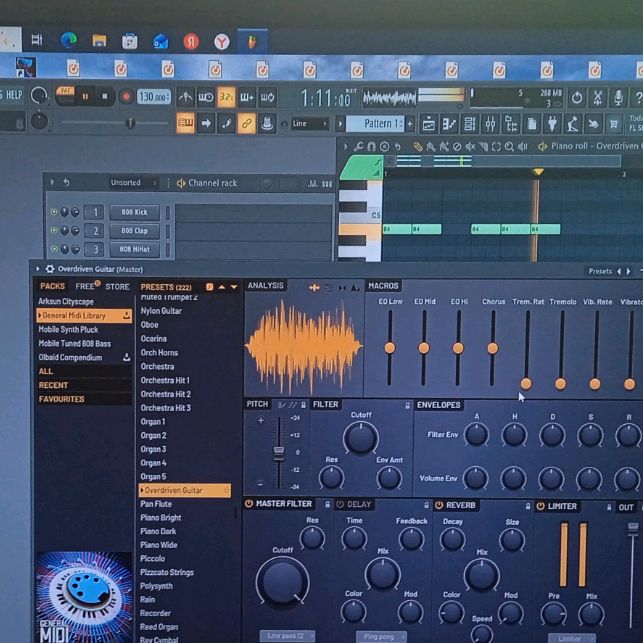Select the Mobile Tuned 808 Bass pack

tap(75, 343)
